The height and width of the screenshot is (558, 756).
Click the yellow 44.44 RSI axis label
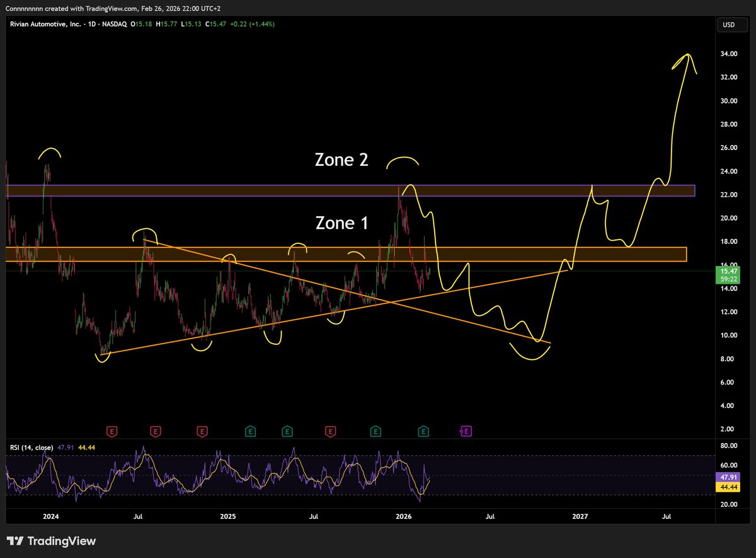729,487
